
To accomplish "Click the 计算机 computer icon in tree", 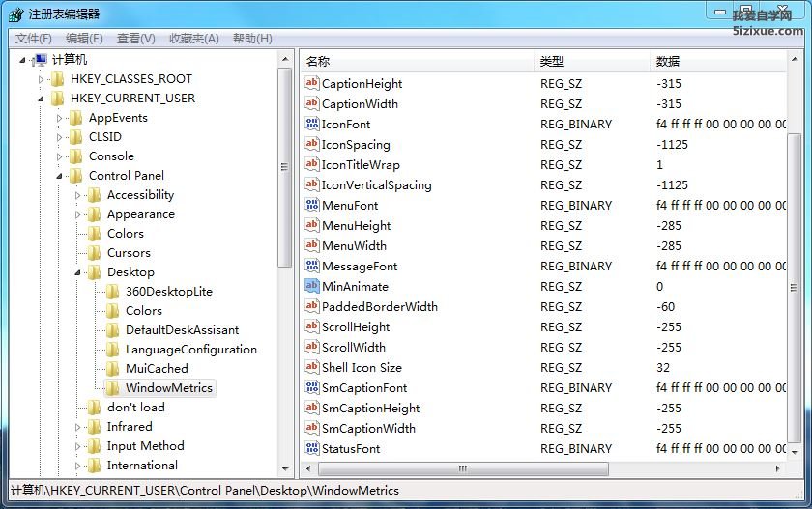I will [40, 60].
